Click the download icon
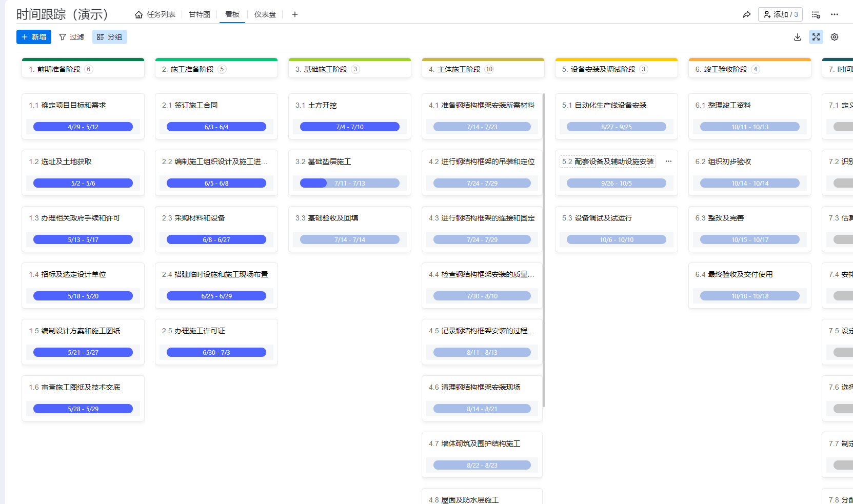Screen dimensions: 853x504 point(797,37)
